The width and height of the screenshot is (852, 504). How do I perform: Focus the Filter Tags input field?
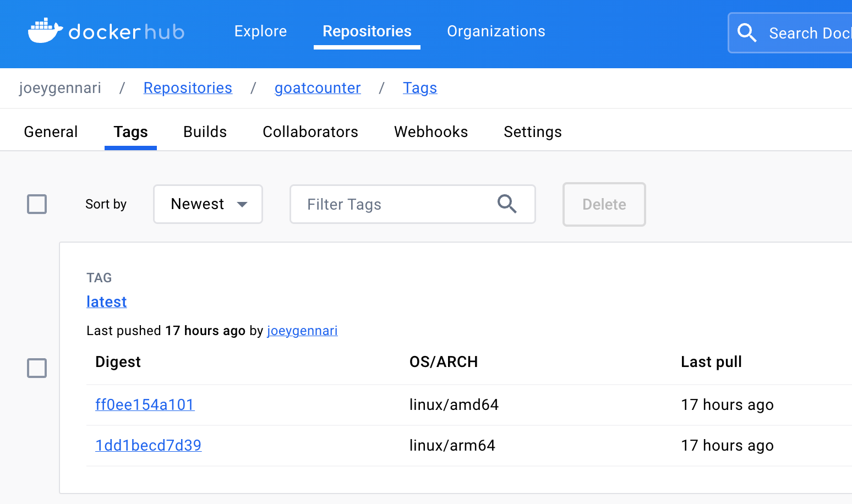click(x=413, y=204)
